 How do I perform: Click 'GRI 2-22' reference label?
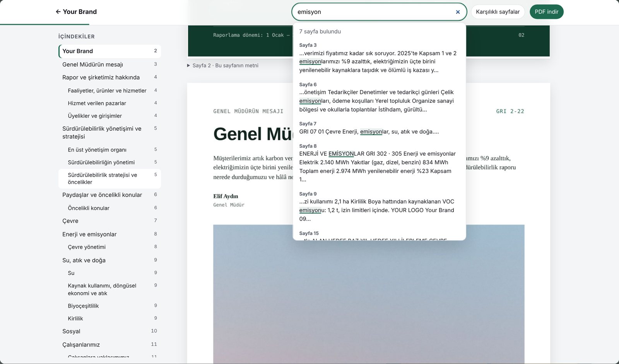pyautogui.click(x=510, y=111)
